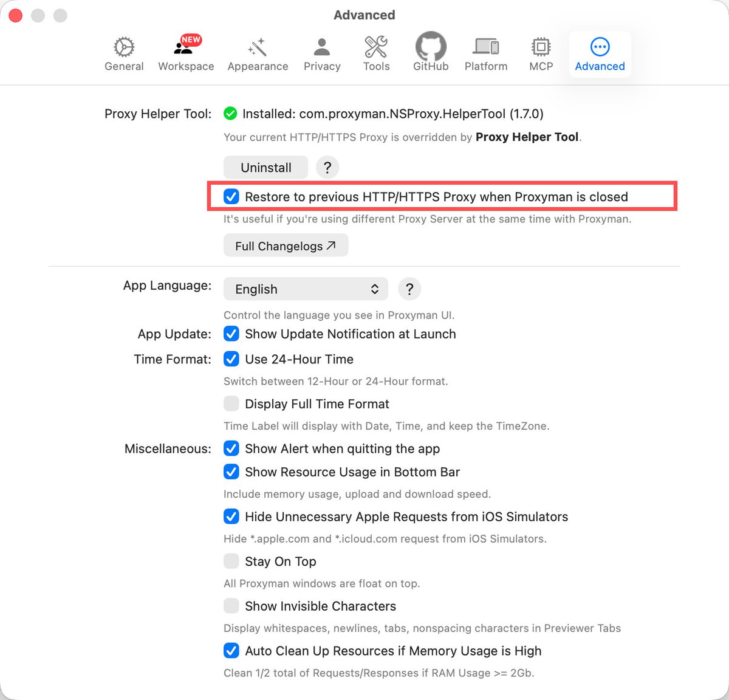Open the MCP settings tab
This screenshot has height=700, width=729.
[x=541, y=55]
